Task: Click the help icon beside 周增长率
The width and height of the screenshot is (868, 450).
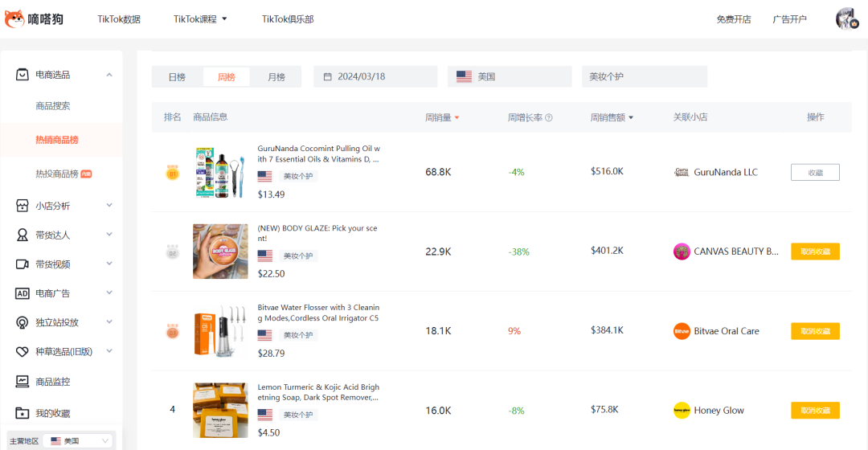Action: 549,117
